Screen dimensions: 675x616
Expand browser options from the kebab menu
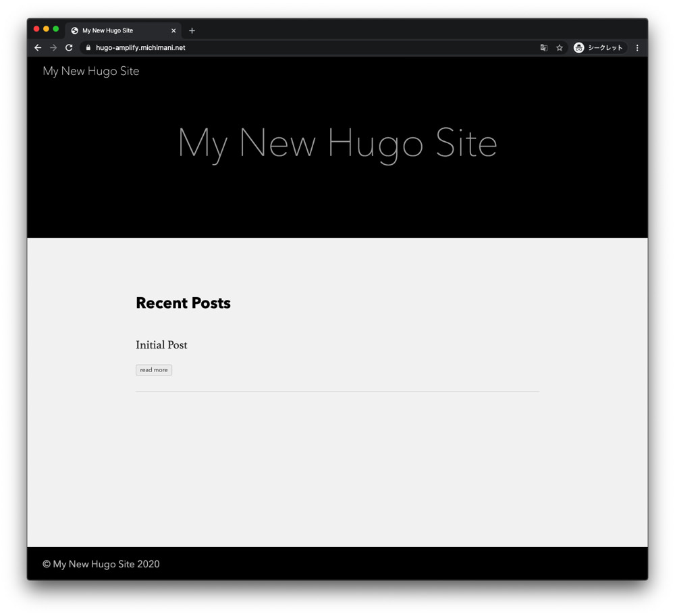tap(637, 48)
